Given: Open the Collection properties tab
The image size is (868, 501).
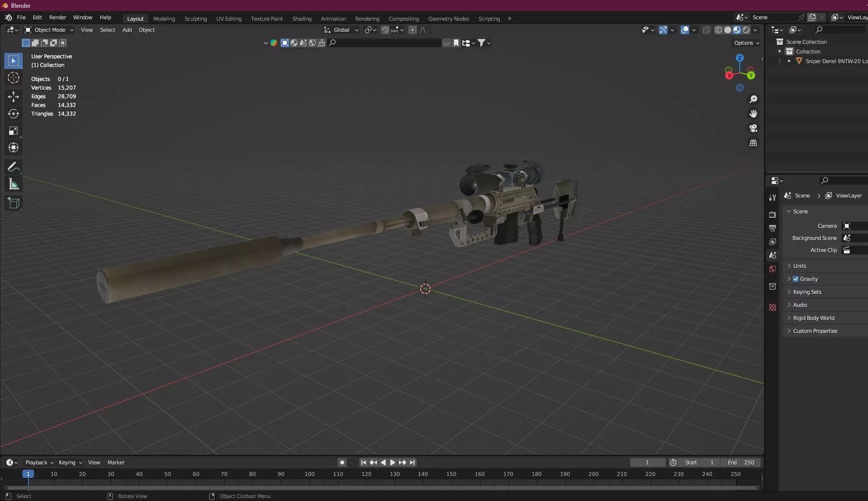Looking at the screenshot, I should (773, 287).
